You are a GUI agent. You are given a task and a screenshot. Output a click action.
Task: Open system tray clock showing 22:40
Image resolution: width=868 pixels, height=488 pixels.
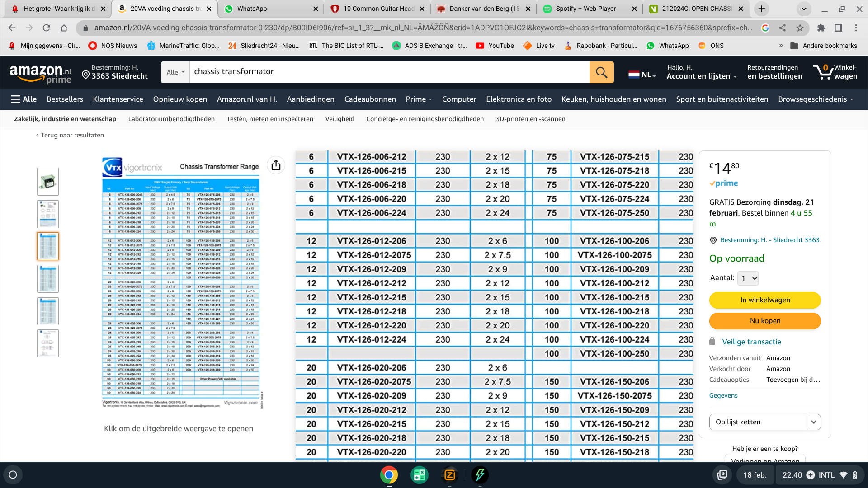pos(792,475)
